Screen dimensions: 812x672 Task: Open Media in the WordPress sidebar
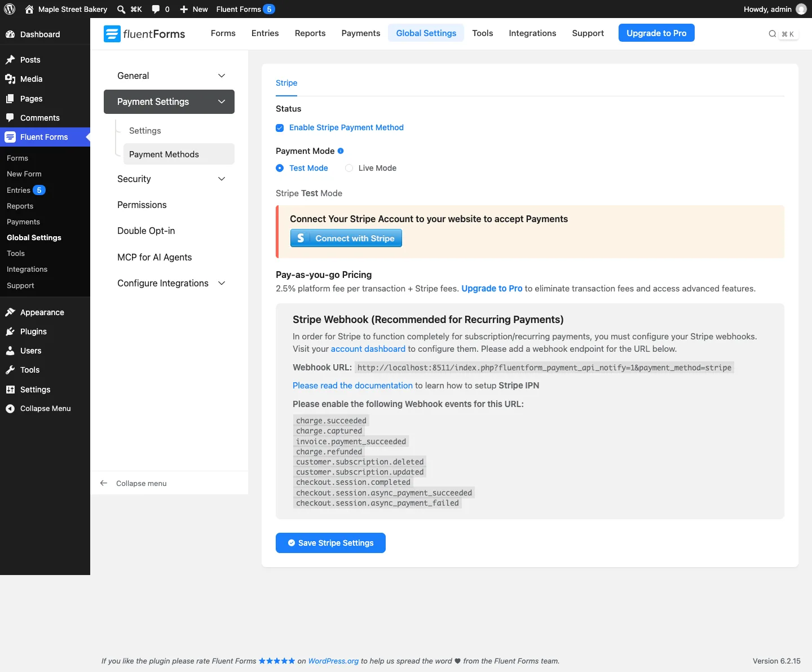coord(45,79)
